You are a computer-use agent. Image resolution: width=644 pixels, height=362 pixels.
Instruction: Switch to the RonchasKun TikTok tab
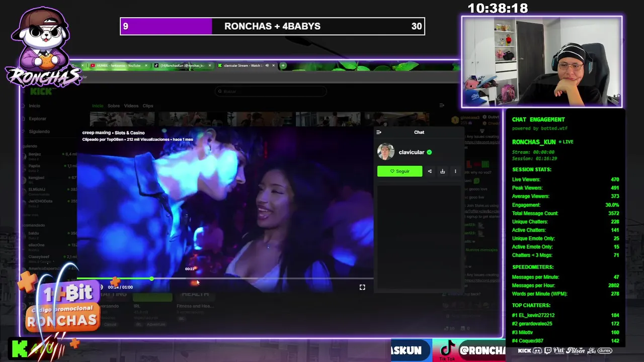(182, 65)
